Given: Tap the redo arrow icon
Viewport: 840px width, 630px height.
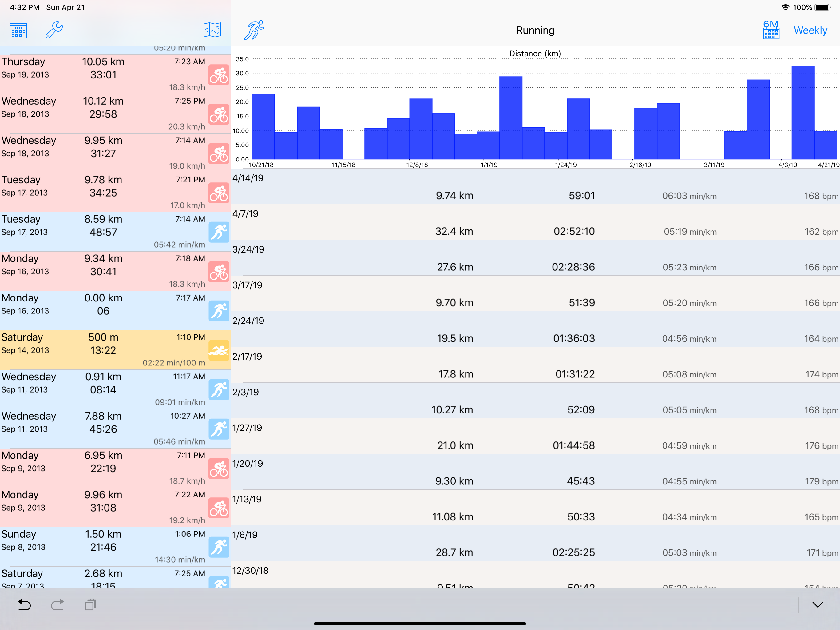Looking at the screenshot, I should tap(57, 604).
